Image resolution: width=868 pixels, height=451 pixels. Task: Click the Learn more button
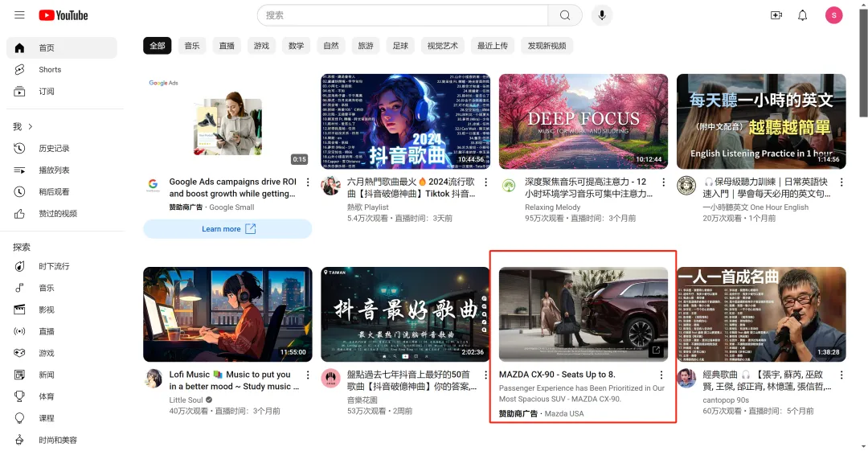(x=227, y=229)
